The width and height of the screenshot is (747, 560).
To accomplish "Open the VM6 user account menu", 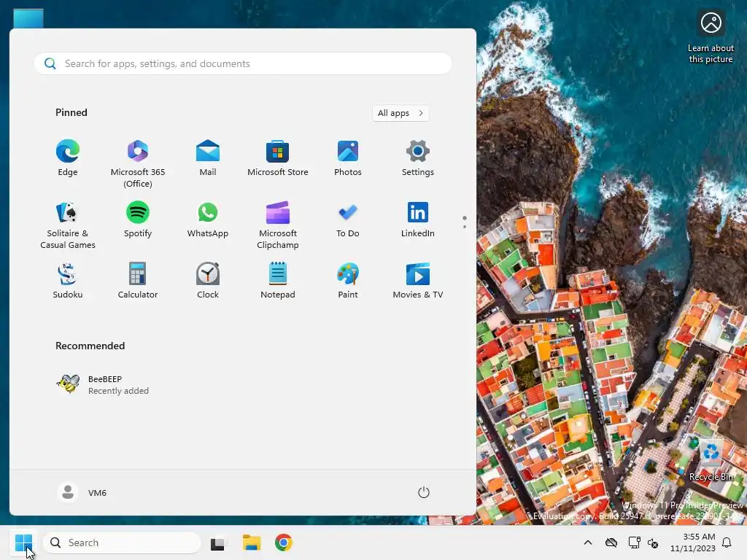I will [82, 492].
